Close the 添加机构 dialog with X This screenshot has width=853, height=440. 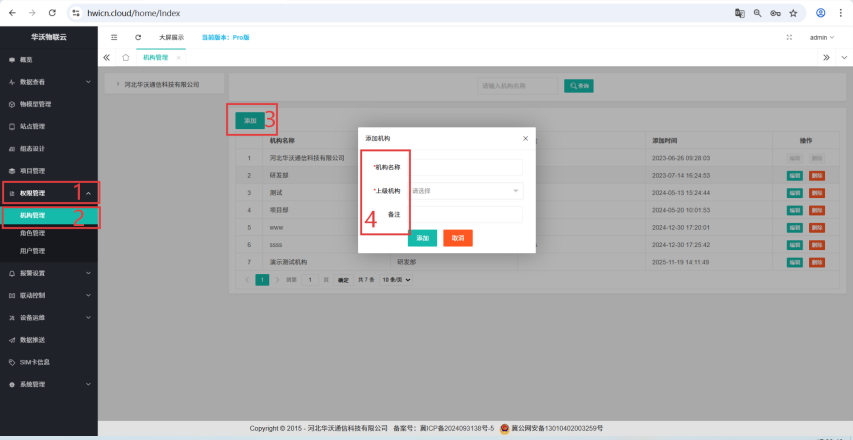point(525,137)
